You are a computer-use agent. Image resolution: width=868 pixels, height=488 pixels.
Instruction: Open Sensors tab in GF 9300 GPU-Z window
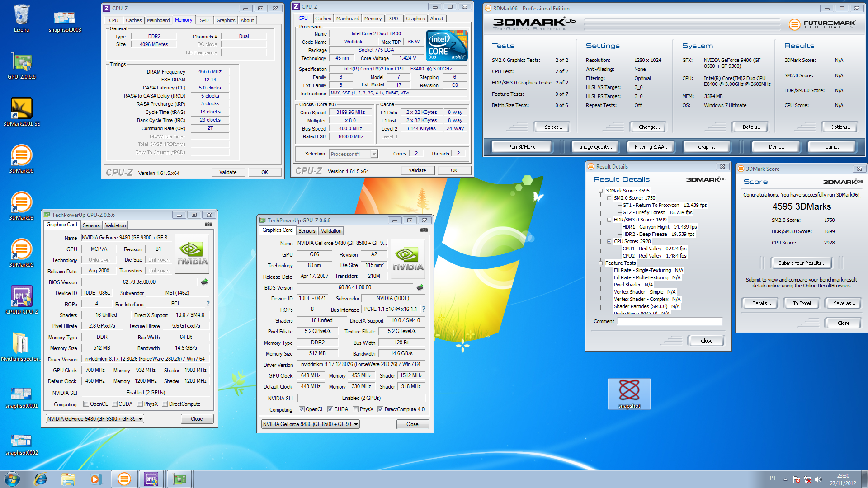click(91, 225)
